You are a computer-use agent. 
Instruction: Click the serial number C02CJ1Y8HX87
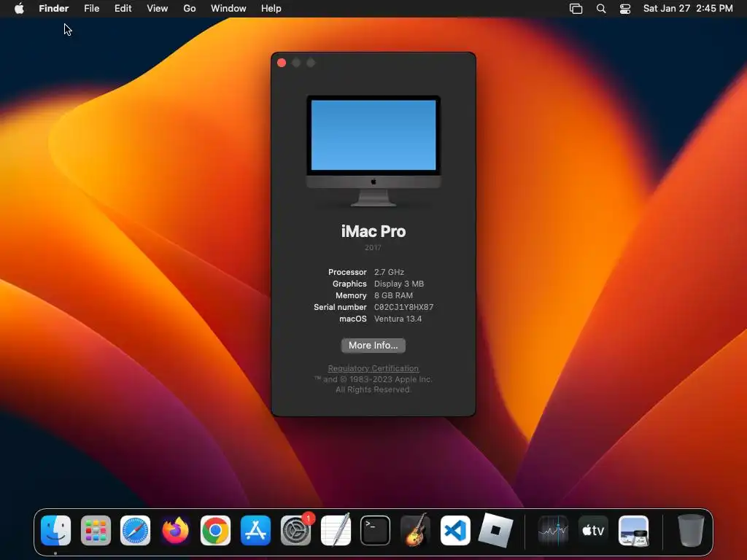[403, 307]
